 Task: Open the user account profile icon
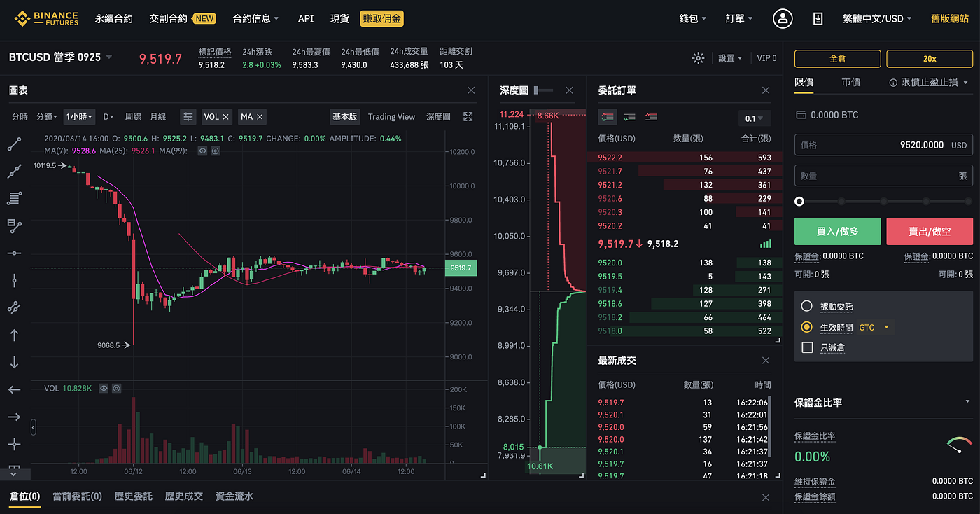pos(783,19)
